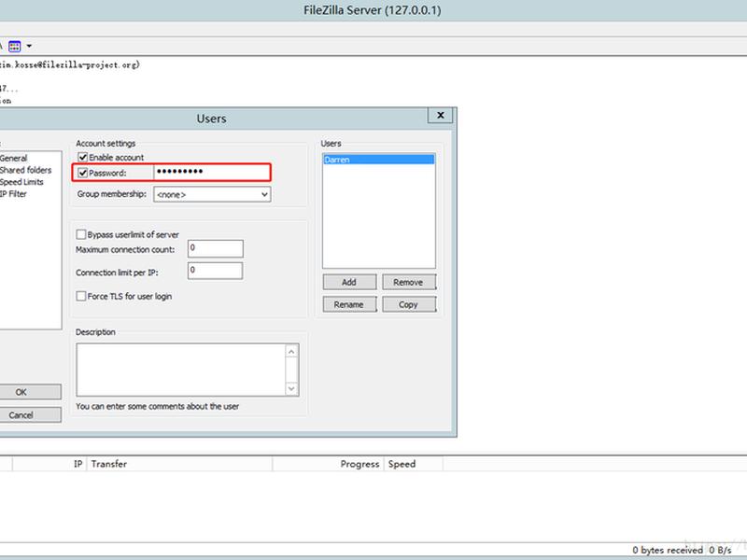The image size is (747, 560).
Task: Open the Group membership dropdown
Action: [x=212, y=194]
